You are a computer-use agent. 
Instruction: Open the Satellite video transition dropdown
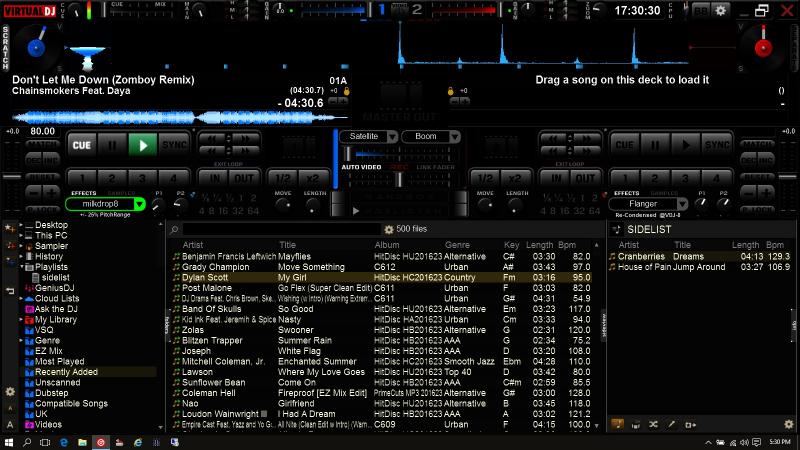click(392, 137)
